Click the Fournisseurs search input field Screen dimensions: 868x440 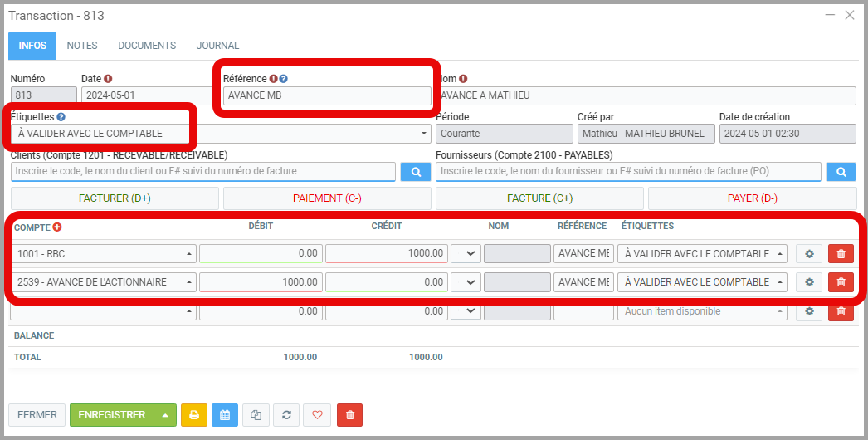(628, 172)
